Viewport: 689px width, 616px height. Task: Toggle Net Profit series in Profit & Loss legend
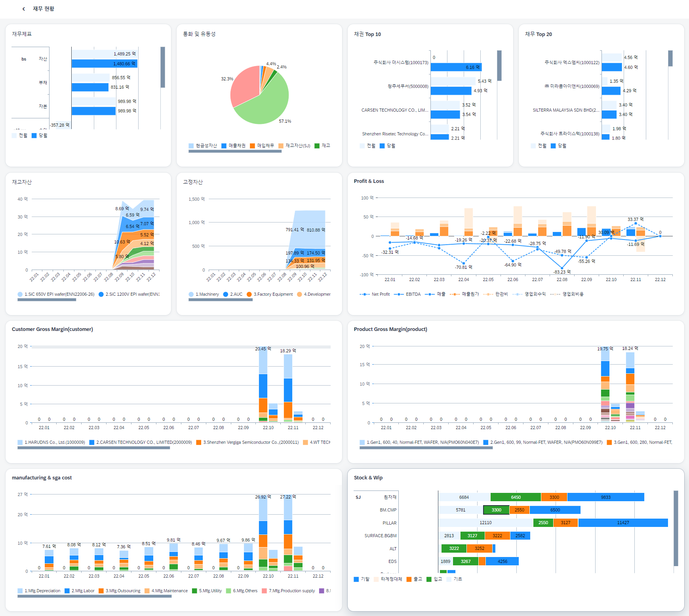tap(375, 294)
